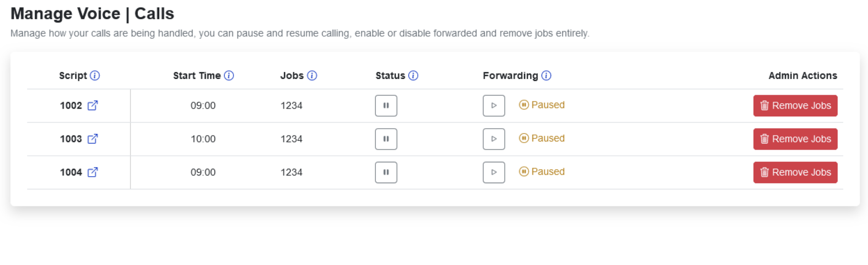Pause calling for script 1003
This screenshot has width=868, height=265.
coord(386,139)
